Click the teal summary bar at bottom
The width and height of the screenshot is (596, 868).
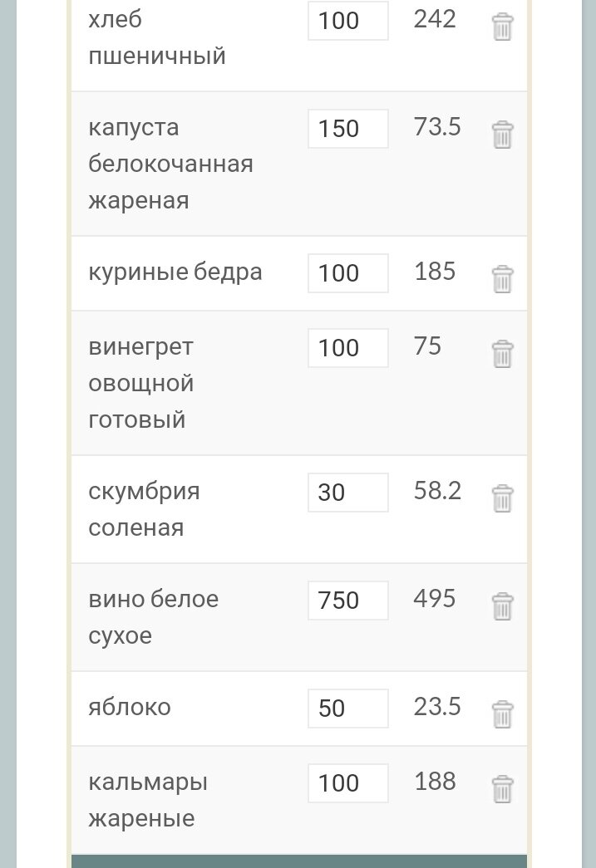pyautogui.click(x=298, y=862)
